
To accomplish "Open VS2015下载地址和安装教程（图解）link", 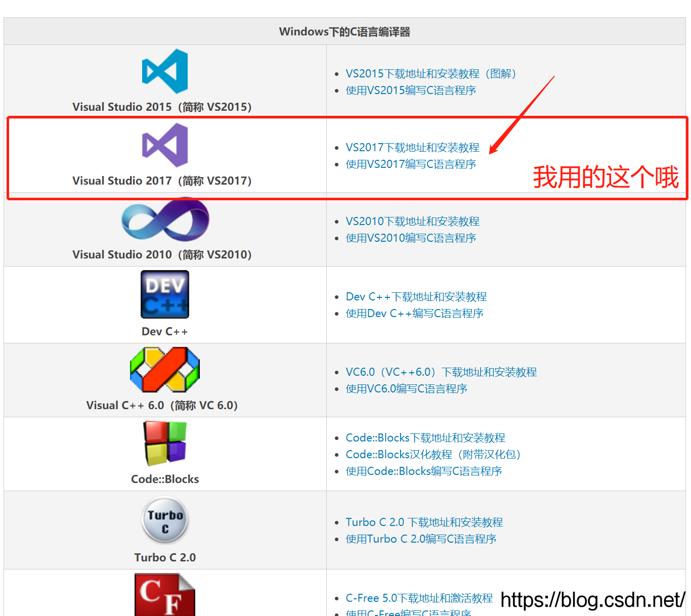I will coord(430,74).
